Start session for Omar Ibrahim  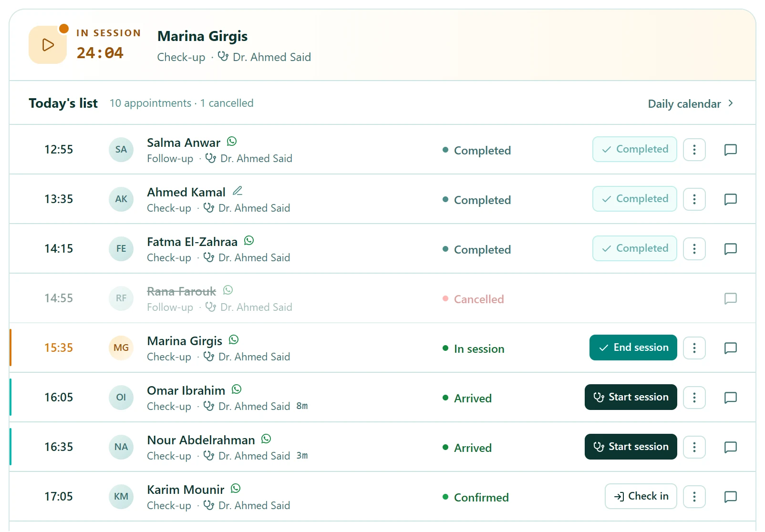click(x=631, y=397)
